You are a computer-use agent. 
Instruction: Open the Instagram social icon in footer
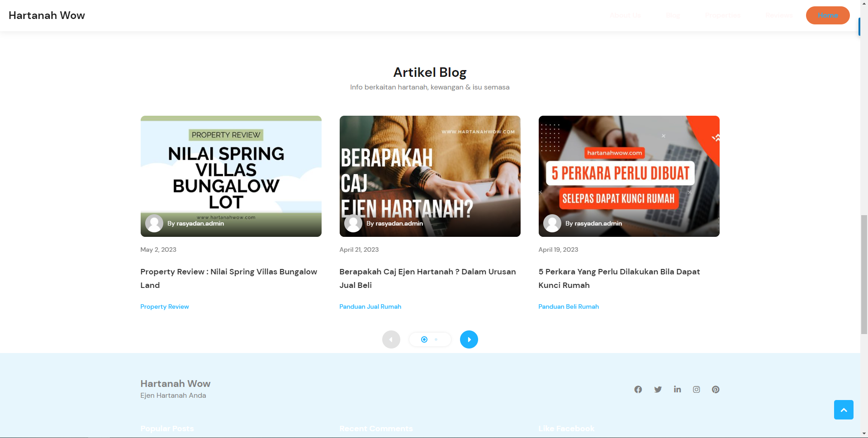pos(696,389)
